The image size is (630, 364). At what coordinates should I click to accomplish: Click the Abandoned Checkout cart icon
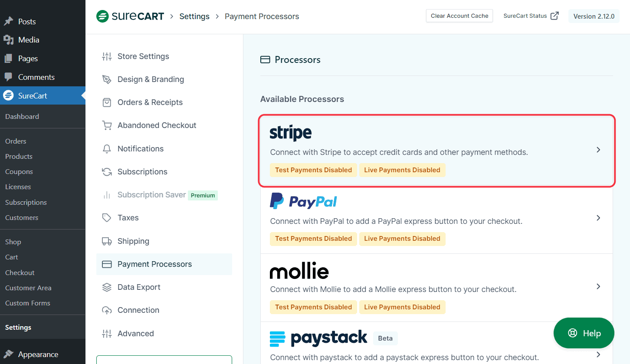point(107,125)
